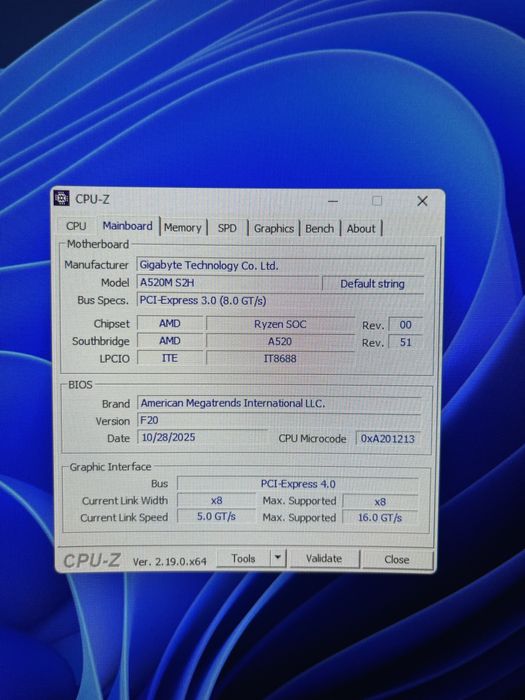Click the chipset Rev. 00 value
This screenshot has width=525, height=700.
point(405,325)
